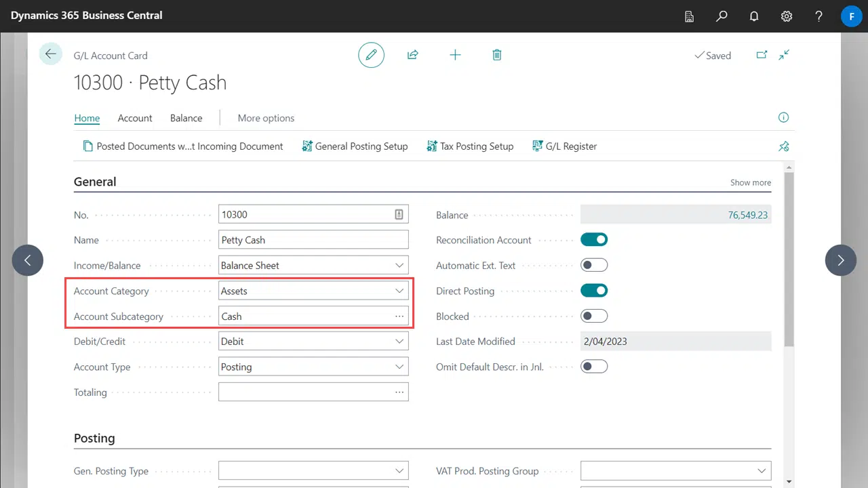
Task: Click the G/L Register action
Action: (x=564, y=146)
